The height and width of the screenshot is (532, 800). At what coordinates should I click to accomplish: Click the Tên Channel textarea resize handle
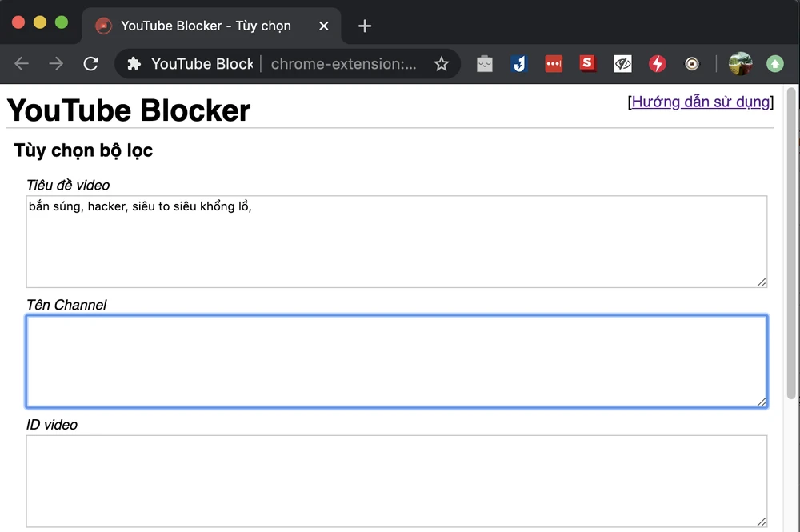click(x=762, y=402)
